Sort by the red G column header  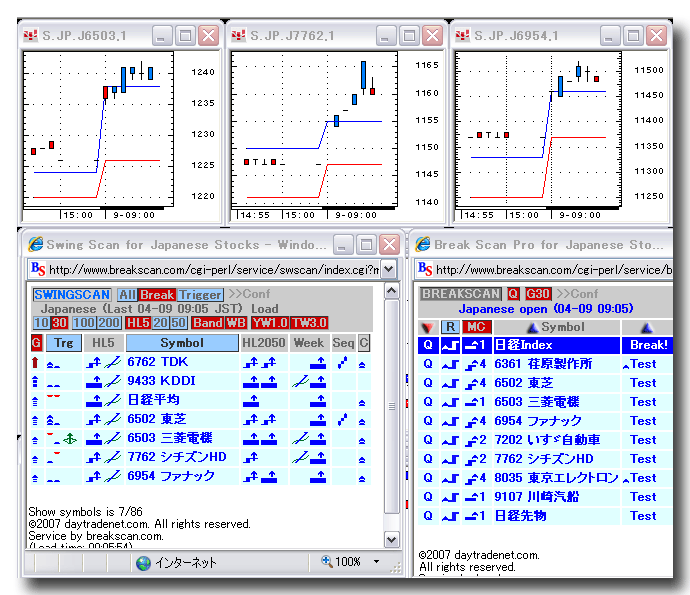(37, 343)
